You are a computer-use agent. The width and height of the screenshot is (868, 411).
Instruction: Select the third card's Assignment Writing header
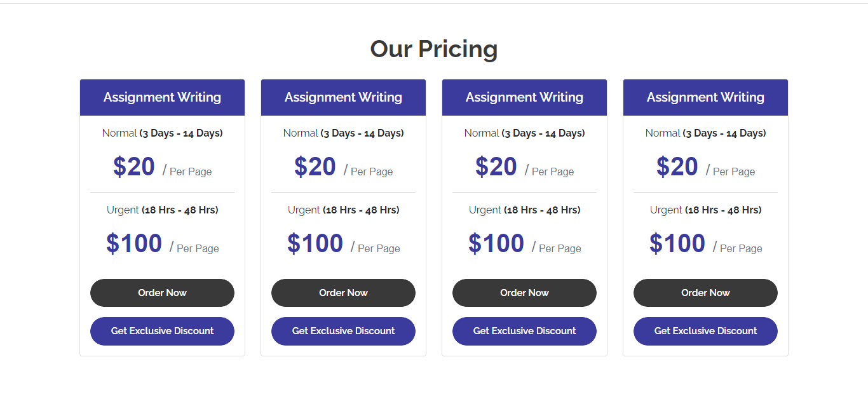(x=524, y=97)
